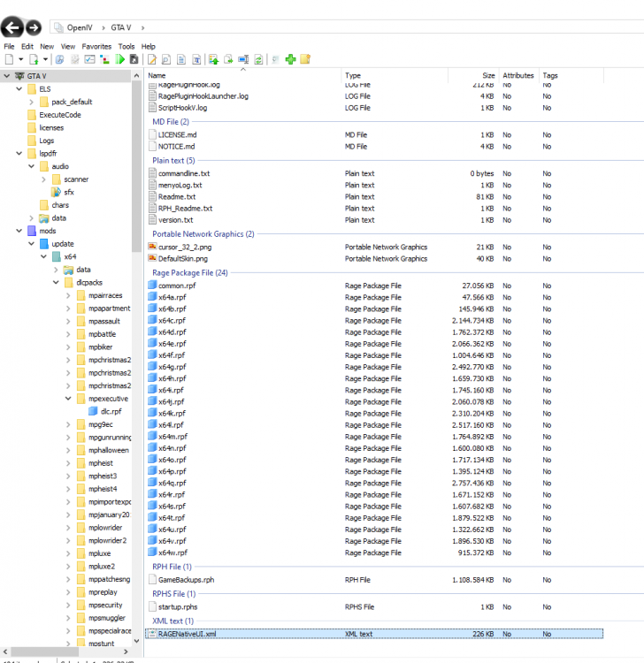Click the OpenIV icon in address bar
The height and width of the screenshot is (663, 644).
pyautogui.click(x=58, y=28)
